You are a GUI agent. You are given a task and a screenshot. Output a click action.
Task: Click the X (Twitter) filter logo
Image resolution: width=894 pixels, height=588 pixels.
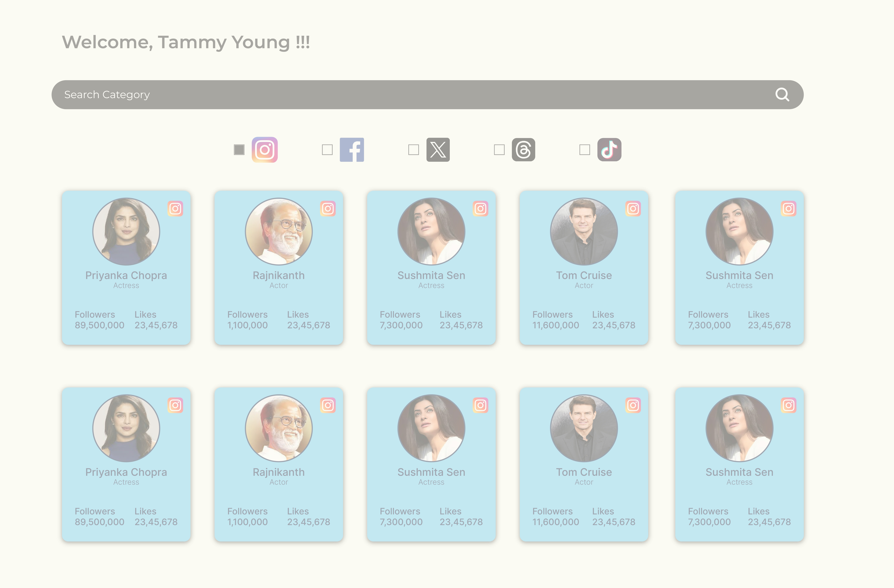click(x=438, y=150)
